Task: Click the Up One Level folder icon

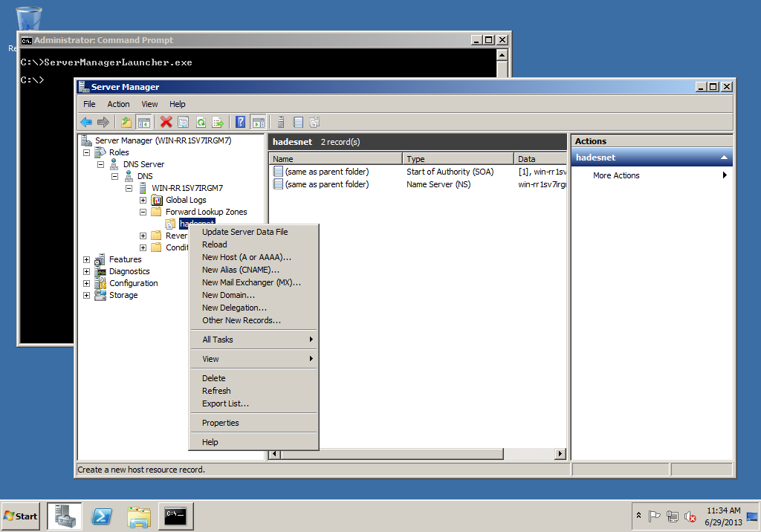Action: (126, 123)
